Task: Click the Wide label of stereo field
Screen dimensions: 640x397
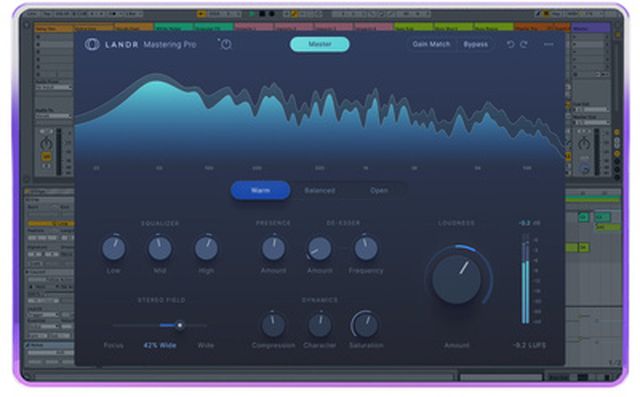Action: point(206,345)
